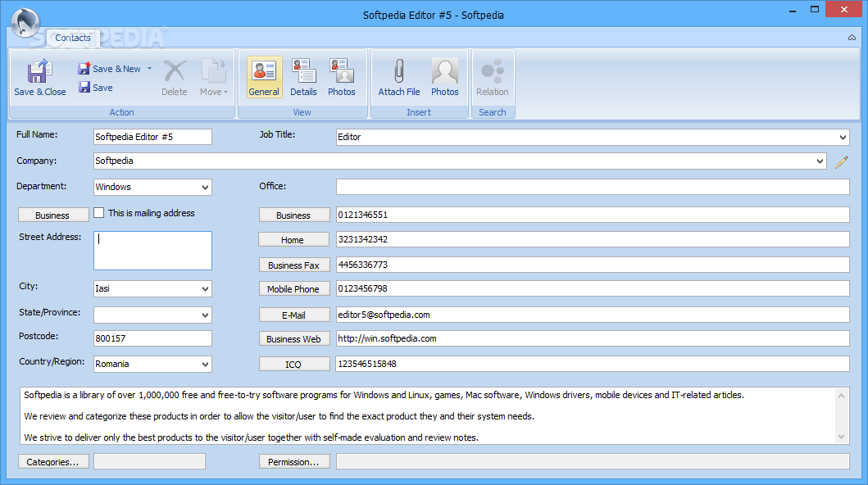Click Save & New in ribbon
The image size is (868, 485).
[x=110, y=69]
